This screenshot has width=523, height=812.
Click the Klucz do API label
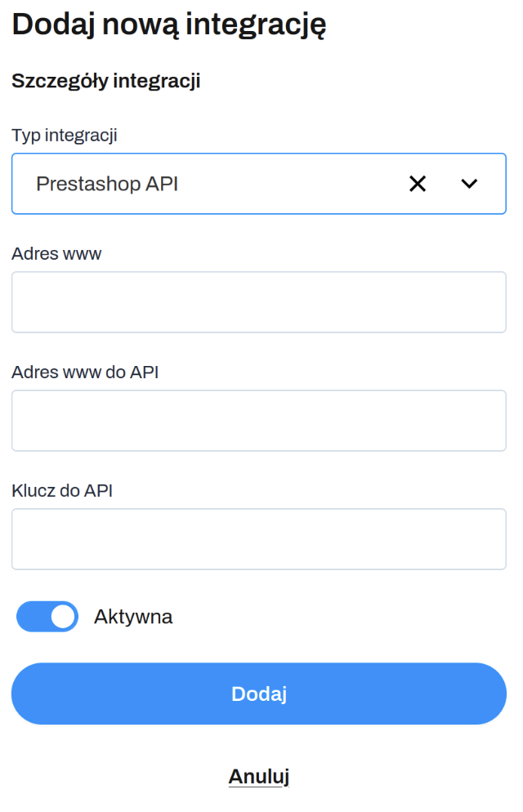click(x=62, y=491)
